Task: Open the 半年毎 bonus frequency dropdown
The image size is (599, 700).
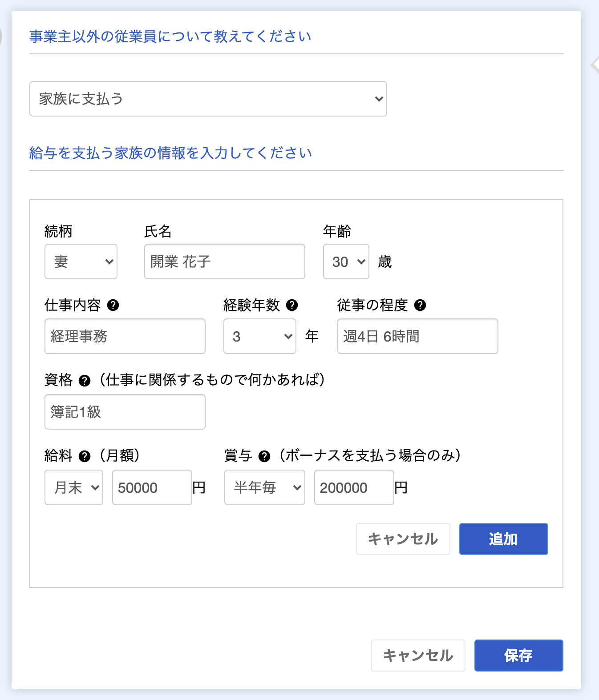Action: 265,487
